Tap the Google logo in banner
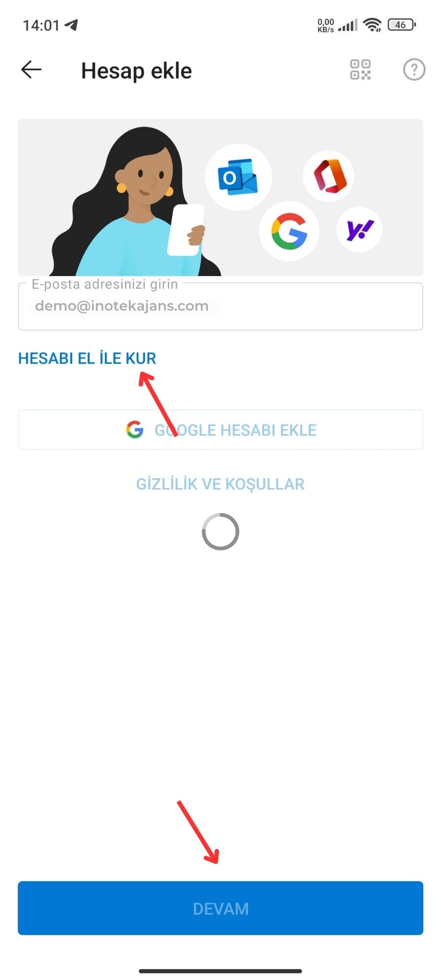The height and width of the screenshot is (980, 441). point(289,231)
